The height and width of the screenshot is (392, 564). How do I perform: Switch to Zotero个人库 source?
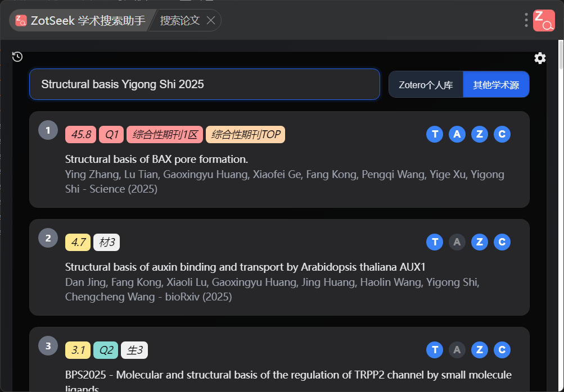point(426,85)
